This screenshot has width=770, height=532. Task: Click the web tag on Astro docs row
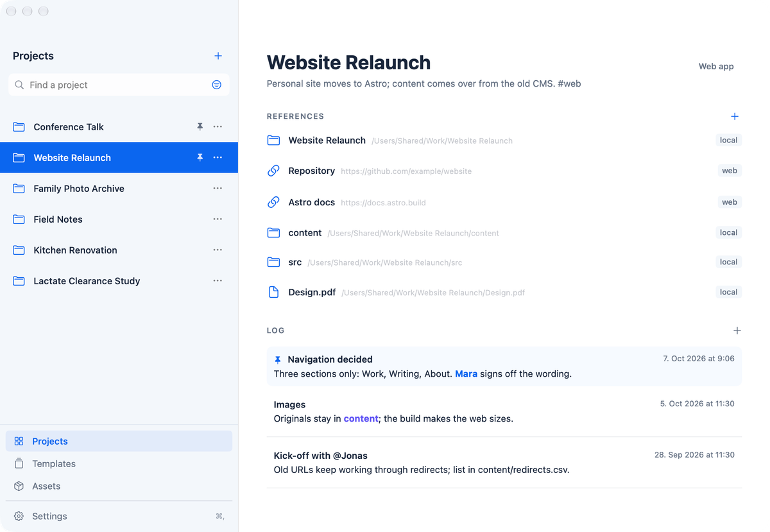click(730, 202)
